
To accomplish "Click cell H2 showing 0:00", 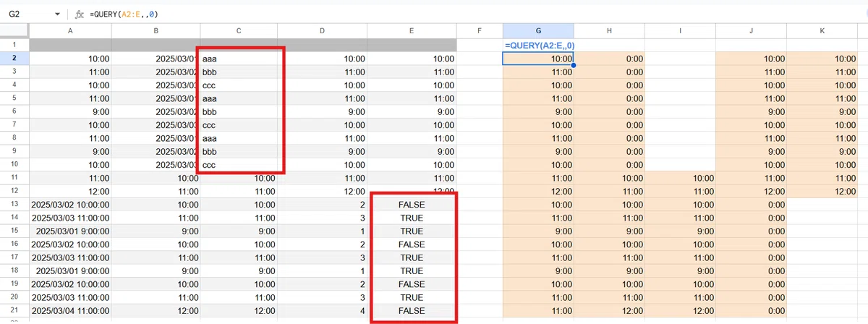I will pyautogui.click(x=610, y=59).
